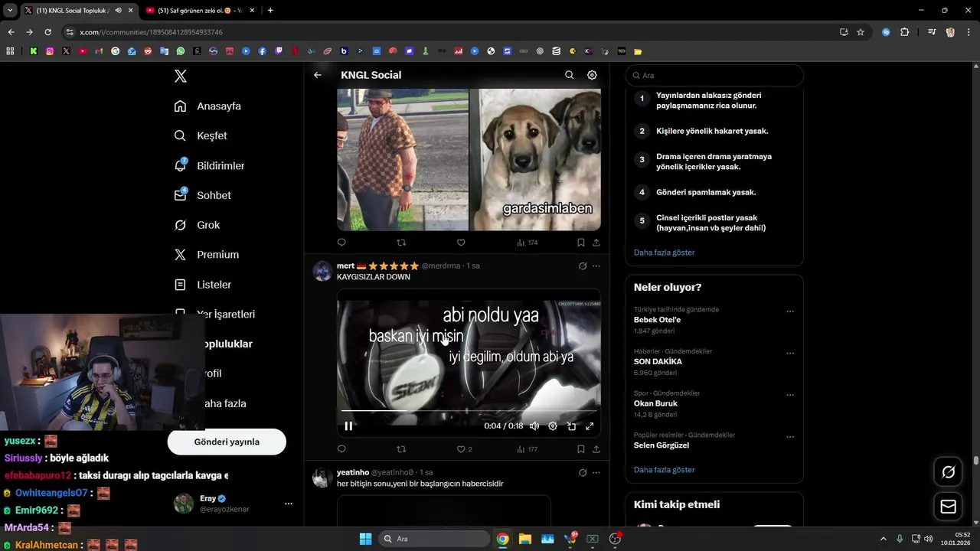The width and height of the screenshot is (980, 551).
Task: Open more options for SON DAKİKA trend
Action: tap(790, 354)
